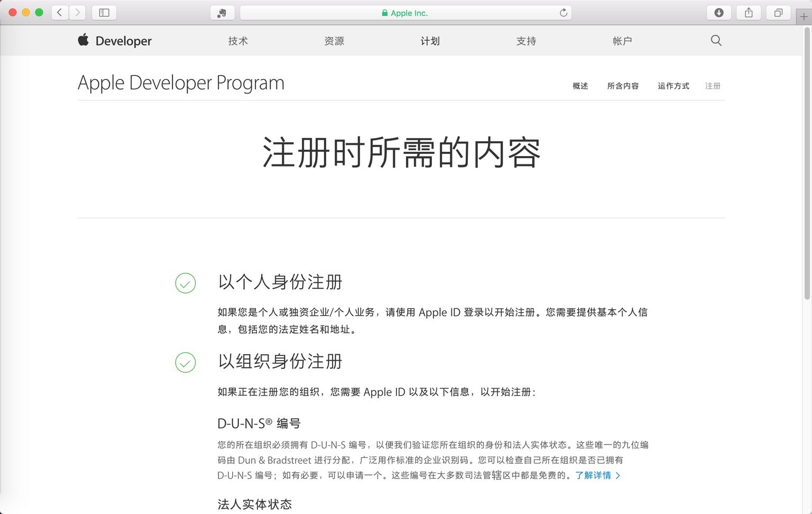Focus the Apple Inc. address bar
Screen dimensions: 812x514
(x=405, y=13)
